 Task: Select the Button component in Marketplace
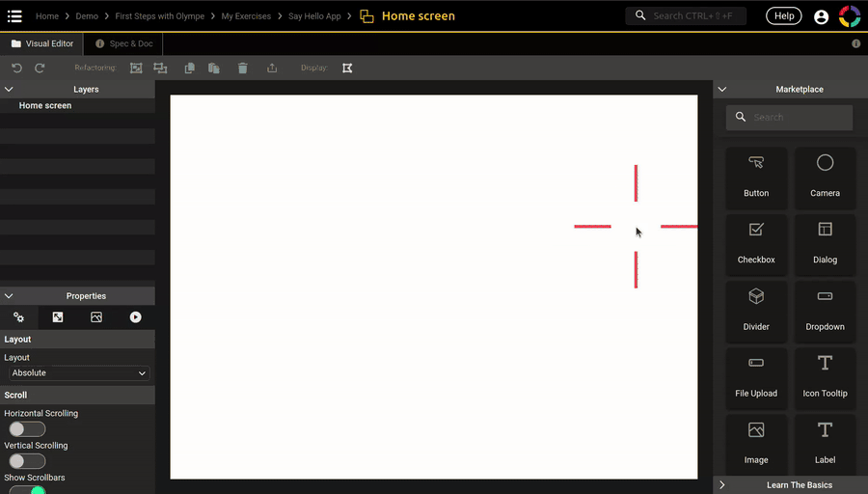coord(756,177)
